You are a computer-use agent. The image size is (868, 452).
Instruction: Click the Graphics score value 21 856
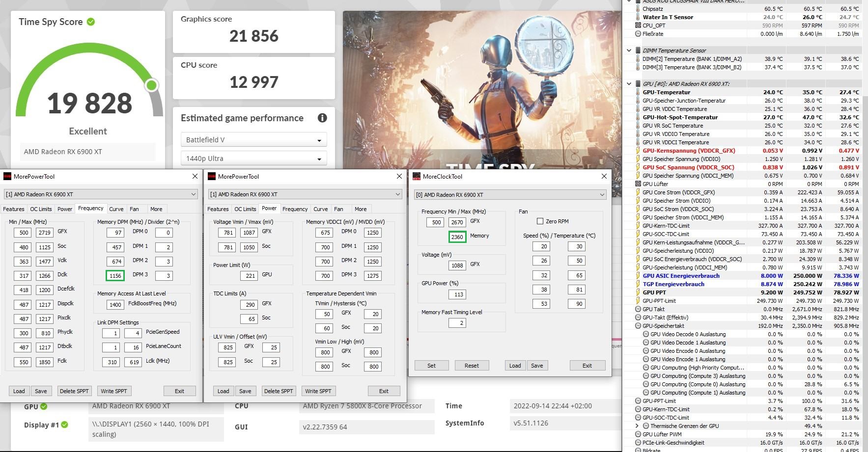pyautogui.click(x=254, y=36)
